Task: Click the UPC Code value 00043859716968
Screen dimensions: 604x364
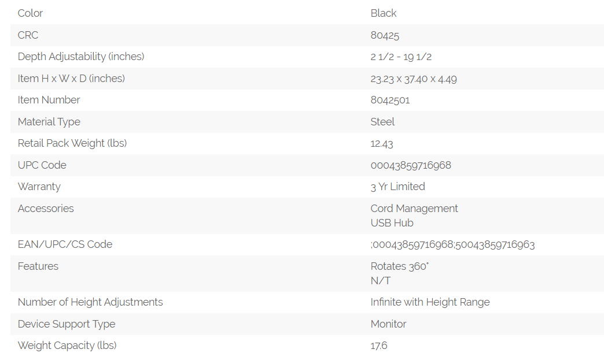Action: click(411, 165)
